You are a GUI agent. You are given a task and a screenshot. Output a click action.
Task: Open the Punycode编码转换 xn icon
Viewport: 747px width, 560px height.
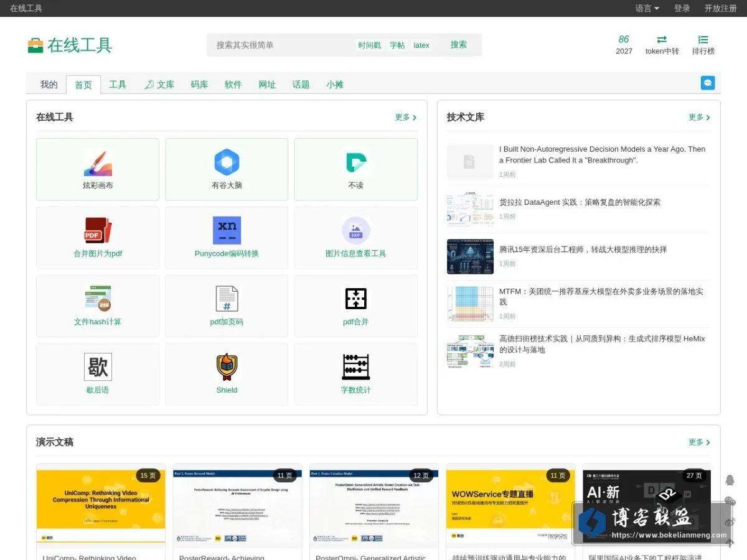point(227,230)
